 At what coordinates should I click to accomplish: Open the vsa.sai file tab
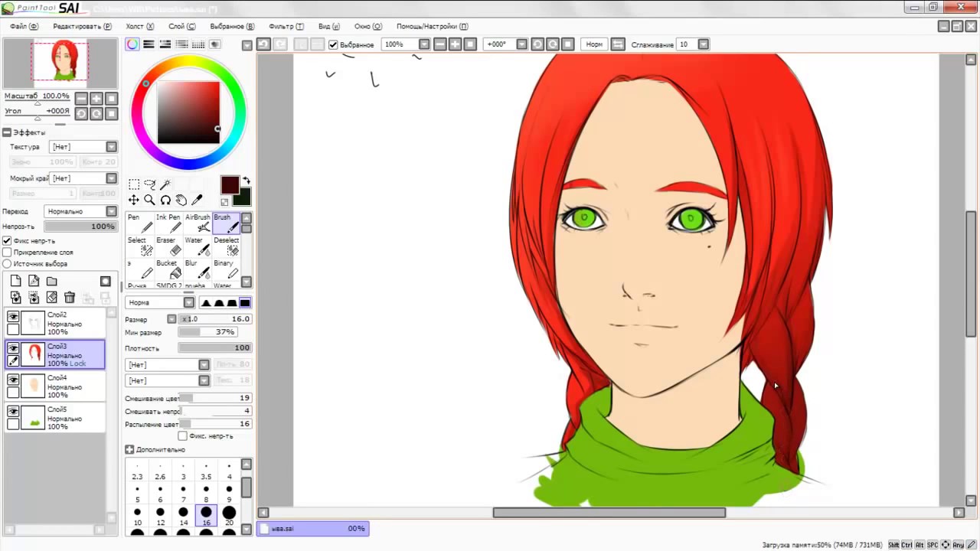312,528
